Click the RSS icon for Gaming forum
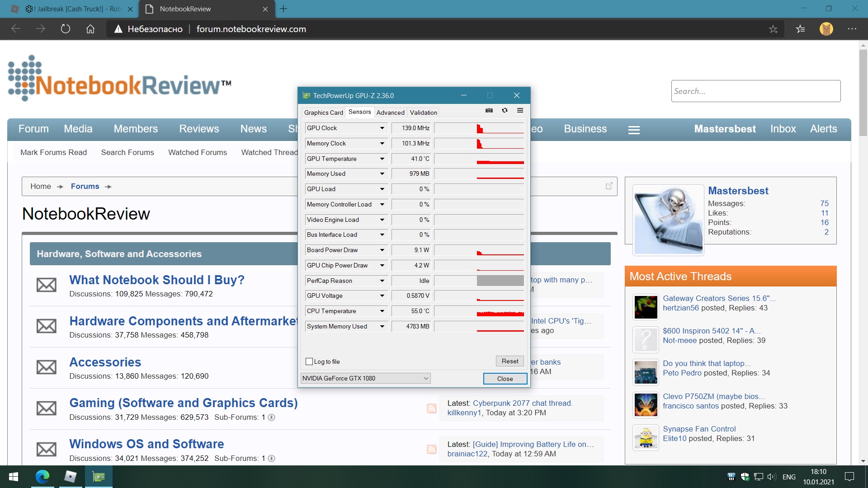 [x=431, y=408]
